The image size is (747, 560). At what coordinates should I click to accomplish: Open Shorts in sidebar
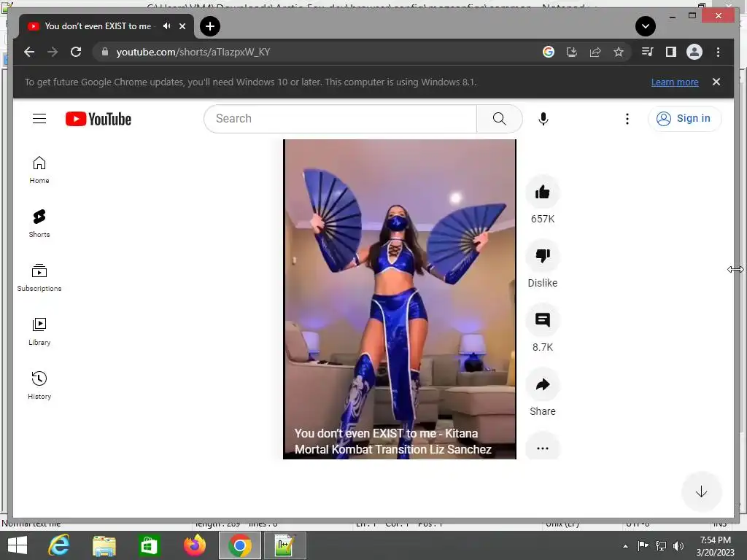pyautogui.click(x=39, y=223)
